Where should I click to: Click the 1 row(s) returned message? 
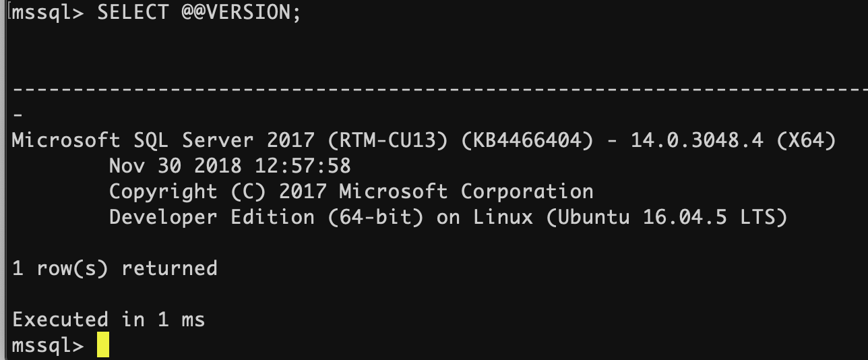[x=115, y=268]
